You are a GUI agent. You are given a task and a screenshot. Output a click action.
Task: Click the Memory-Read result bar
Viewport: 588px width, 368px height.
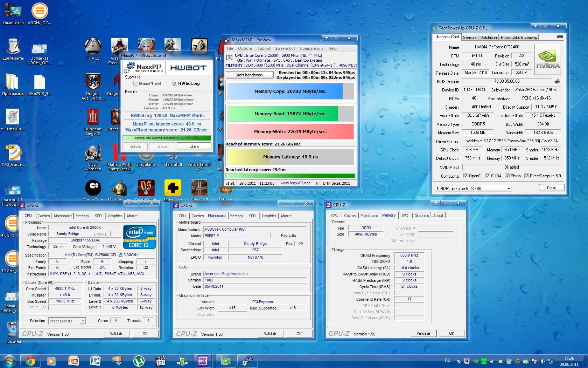point(290,114)
